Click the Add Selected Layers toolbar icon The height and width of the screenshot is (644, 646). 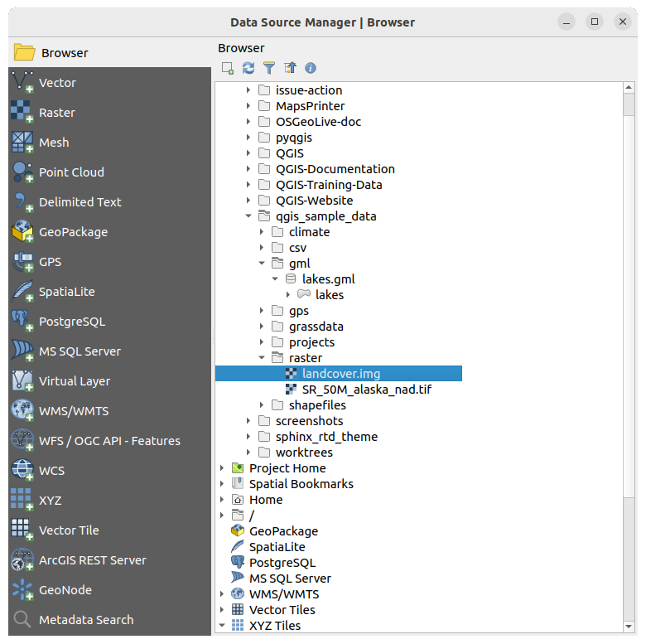228,68
